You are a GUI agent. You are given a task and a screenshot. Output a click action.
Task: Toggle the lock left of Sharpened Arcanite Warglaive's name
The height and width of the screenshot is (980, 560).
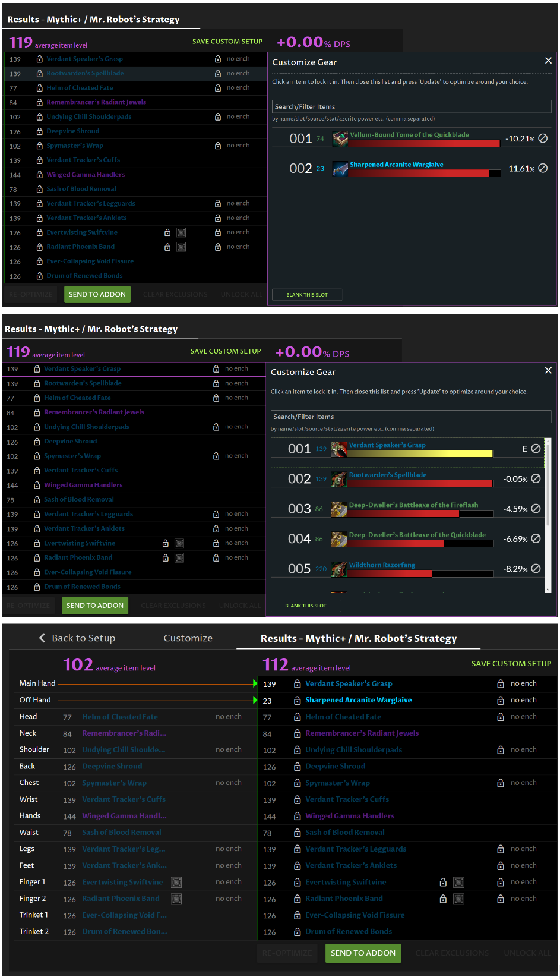click(x=298, y=701)
